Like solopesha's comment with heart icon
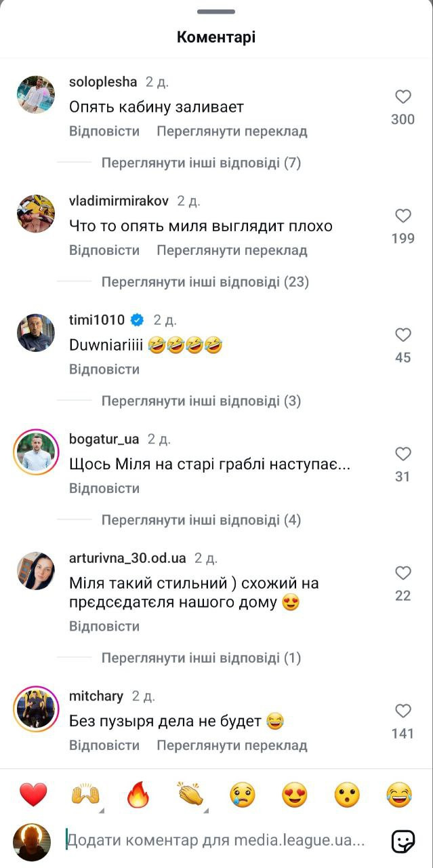The height and width of the screenshot is (868, 433). pos(403,97)
